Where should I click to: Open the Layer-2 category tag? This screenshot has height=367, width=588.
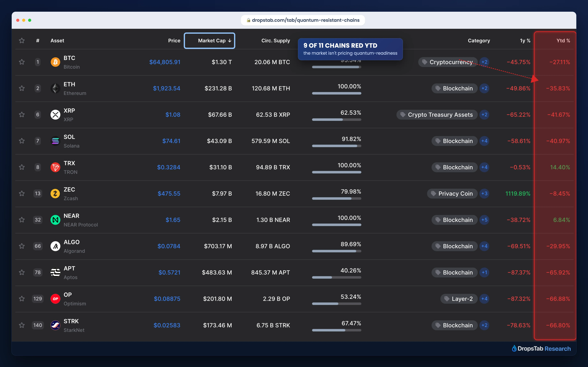pos(459,299)
